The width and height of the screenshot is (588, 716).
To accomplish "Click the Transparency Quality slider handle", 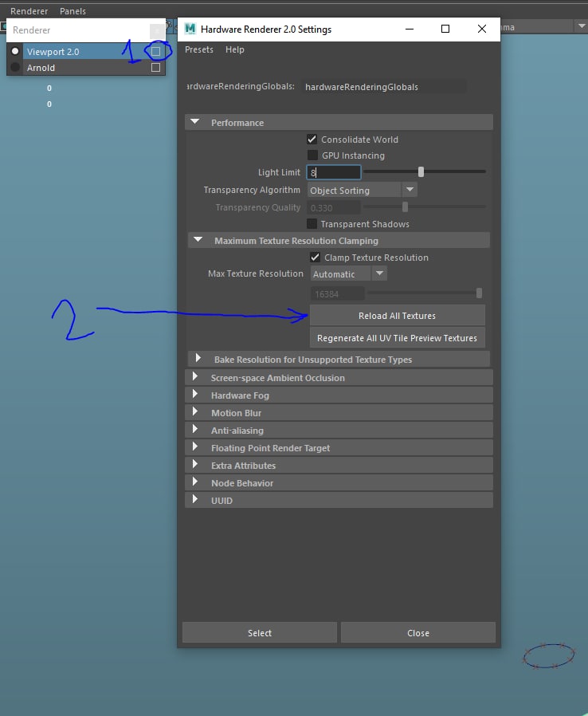I will pyautogui.click(x=405, y=207).
